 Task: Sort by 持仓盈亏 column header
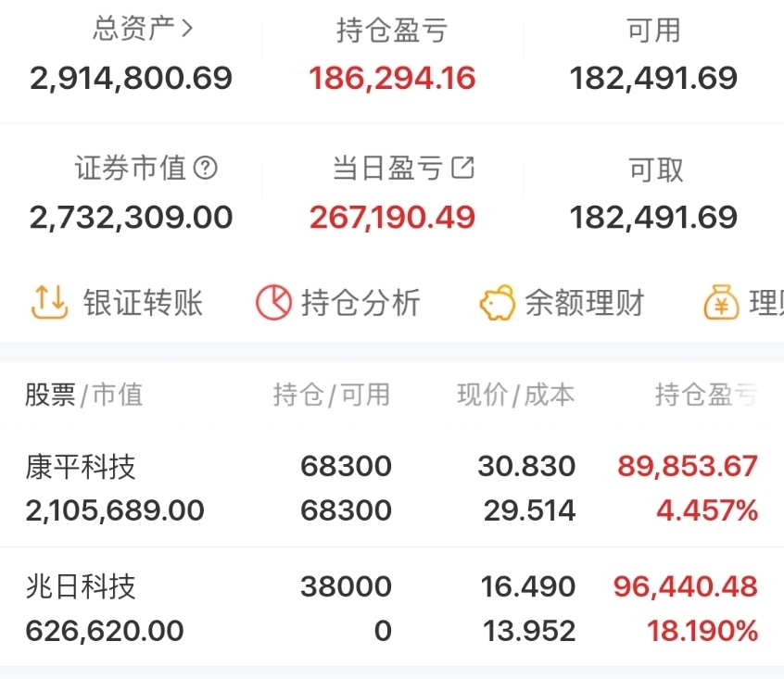(706, 395)
